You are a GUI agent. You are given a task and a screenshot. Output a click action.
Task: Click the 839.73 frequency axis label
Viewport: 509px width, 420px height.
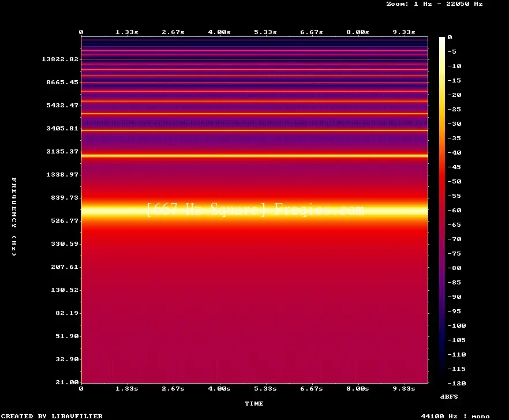65,197
